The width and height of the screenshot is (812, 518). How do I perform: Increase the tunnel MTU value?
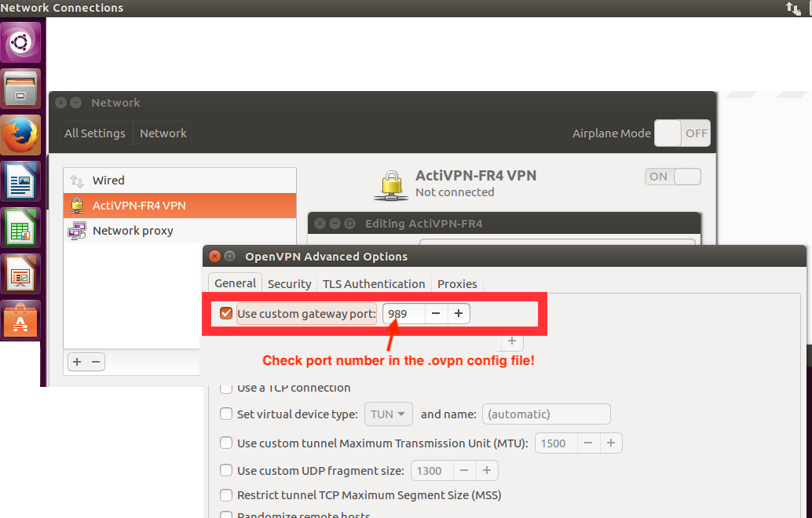point(611,443)
